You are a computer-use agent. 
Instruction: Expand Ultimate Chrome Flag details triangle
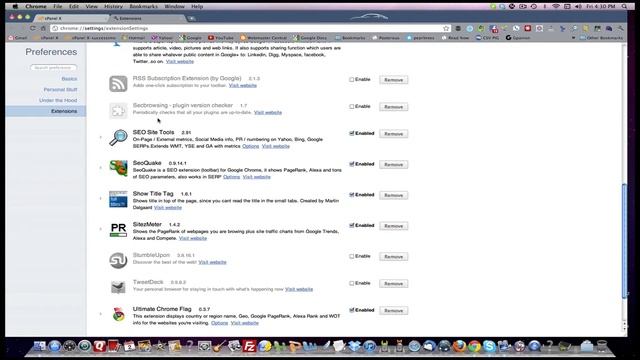[x=101, y=314]
